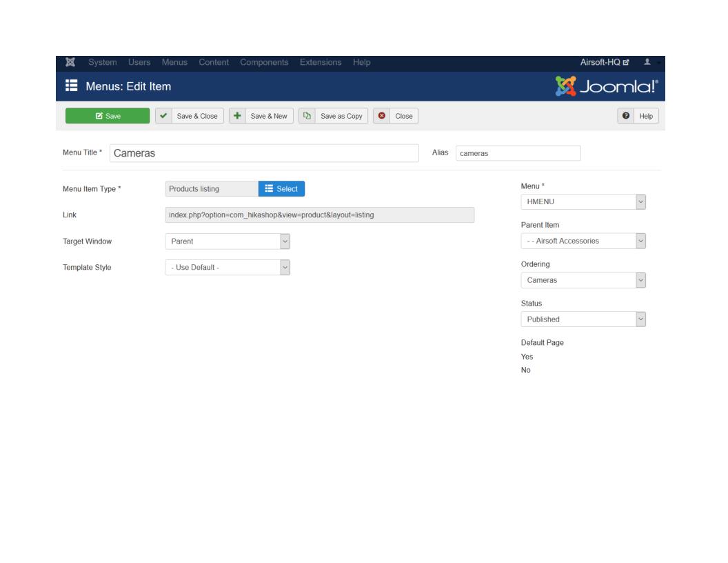Viewport: 728px width, 563px height.
Task: Select Yes for Default Page
Action: pos(527,357)
